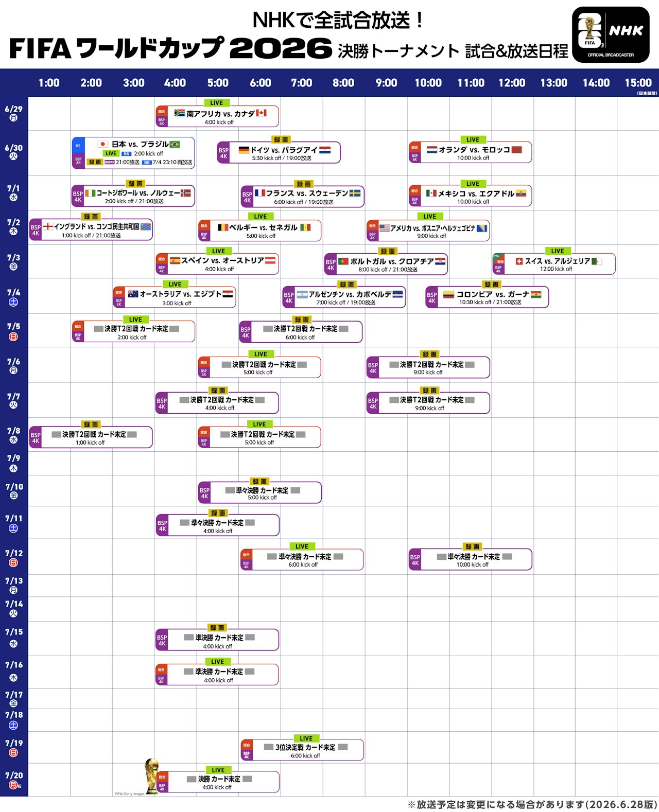Open the 決勝 カード未定 4:00 kick off card
This screenshot has height=812, width=659.
[218, 782]
